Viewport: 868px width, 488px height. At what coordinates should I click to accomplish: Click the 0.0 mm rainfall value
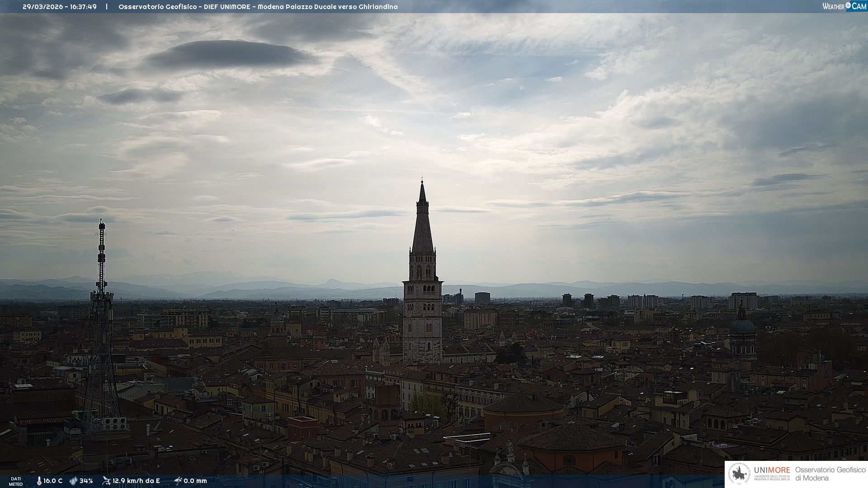(195, 481)
